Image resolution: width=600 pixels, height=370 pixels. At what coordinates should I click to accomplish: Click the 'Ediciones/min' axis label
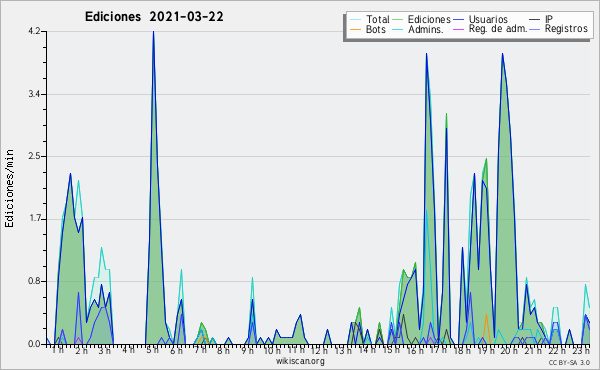point(9,188)
